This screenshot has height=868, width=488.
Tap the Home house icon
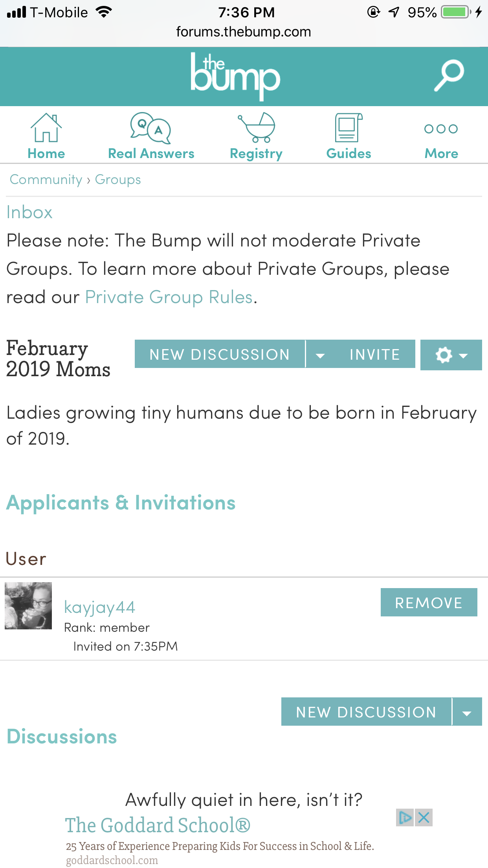pos(46,127)
